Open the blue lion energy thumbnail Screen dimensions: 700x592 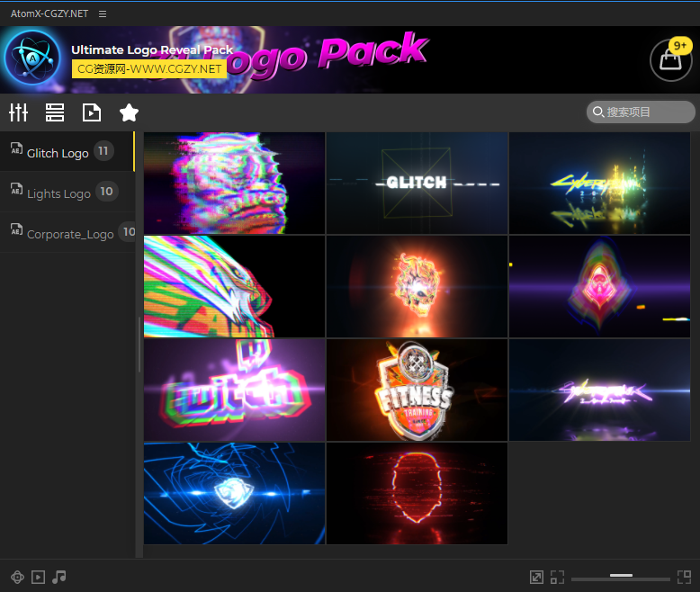(234, 493)
